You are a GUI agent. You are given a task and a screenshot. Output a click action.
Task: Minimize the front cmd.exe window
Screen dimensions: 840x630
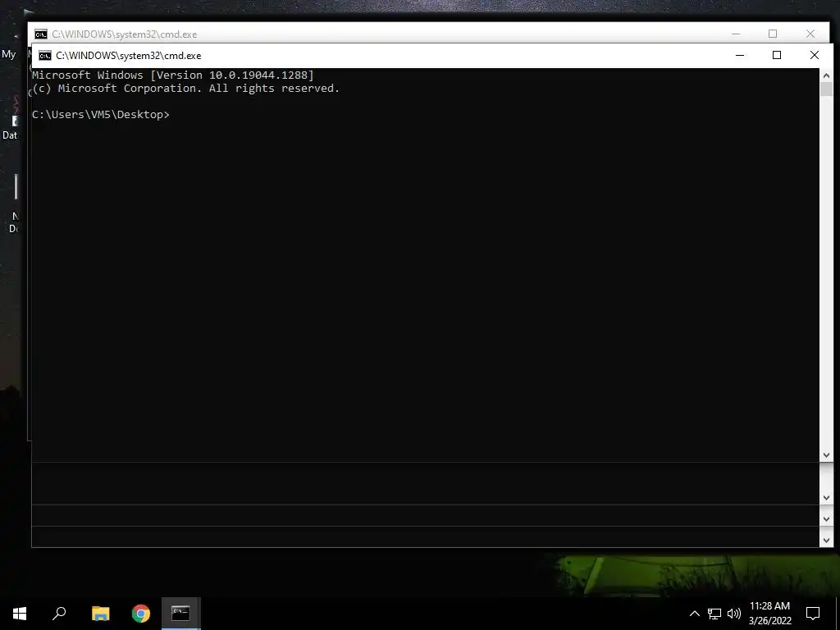click(740, 55)
